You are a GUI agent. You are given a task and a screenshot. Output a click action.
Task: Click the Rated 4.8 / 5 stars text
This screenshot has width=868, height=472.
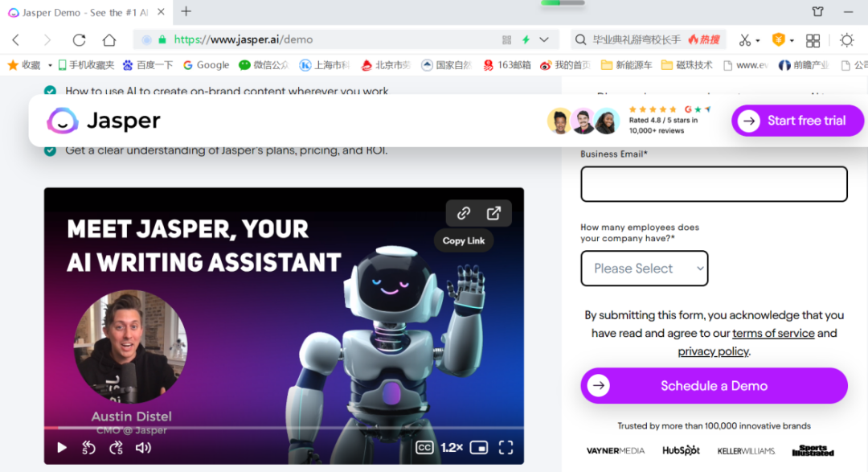pos(663,121)
